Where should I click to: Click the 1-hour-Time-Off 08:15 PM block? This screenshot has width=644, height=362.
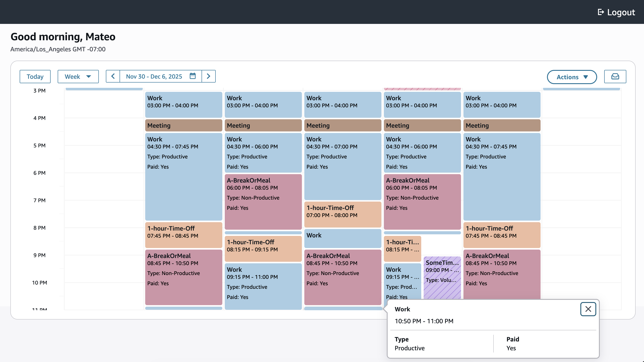click(x=263, y=248)
